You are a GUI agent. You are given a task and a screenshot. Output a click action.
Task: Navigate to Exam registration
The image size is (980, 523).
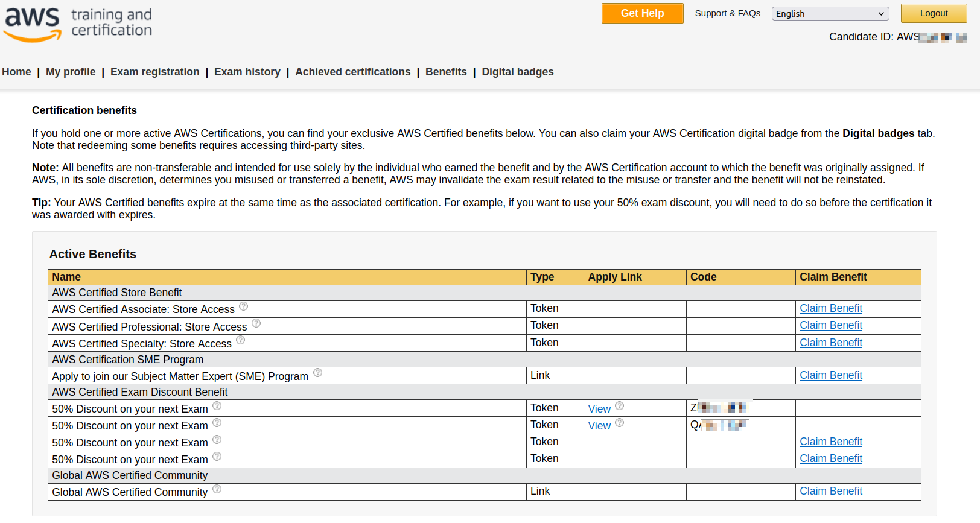point(154,72)
